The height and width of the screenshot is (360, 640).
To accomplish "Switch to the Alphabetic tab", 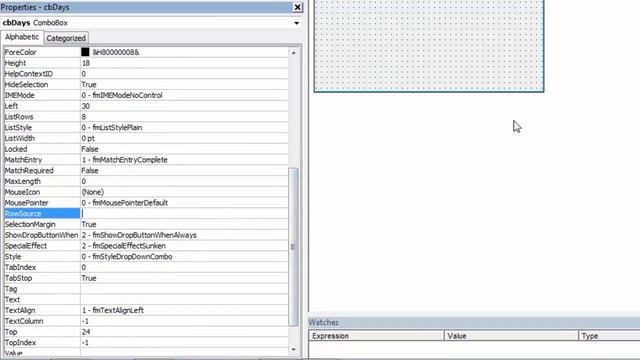I will pos(22,37).
